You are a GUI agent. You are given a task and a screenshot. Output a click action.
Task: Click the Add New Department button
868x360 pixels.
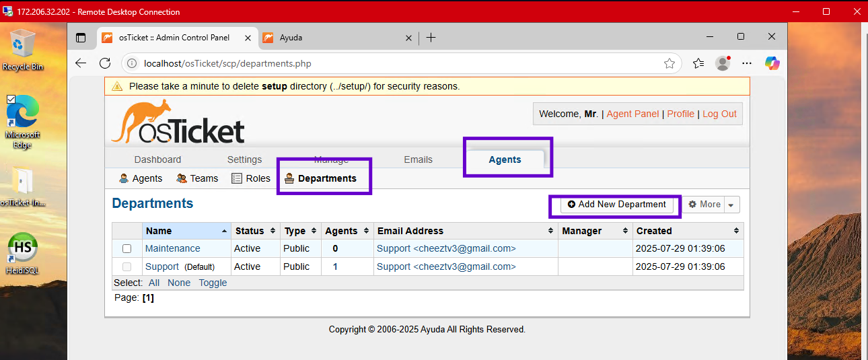(617, 205)
